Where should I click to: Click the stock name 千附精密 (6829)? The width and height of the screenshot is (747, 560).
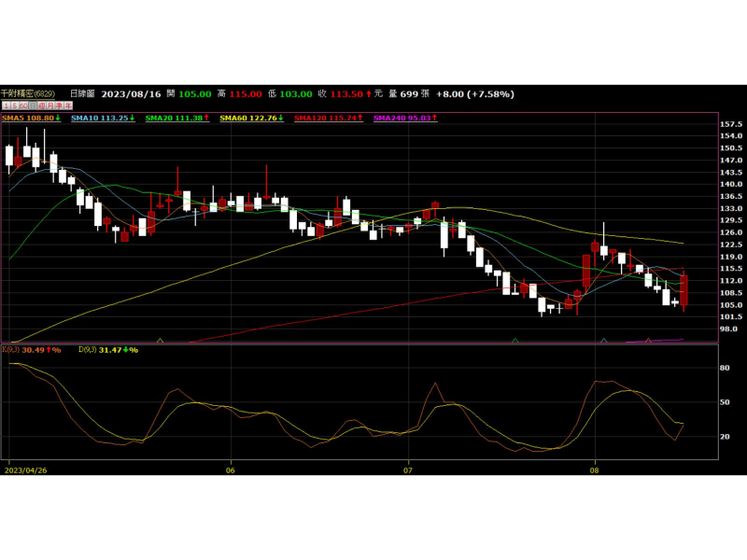pyautogui.click(x=28, y=94)
